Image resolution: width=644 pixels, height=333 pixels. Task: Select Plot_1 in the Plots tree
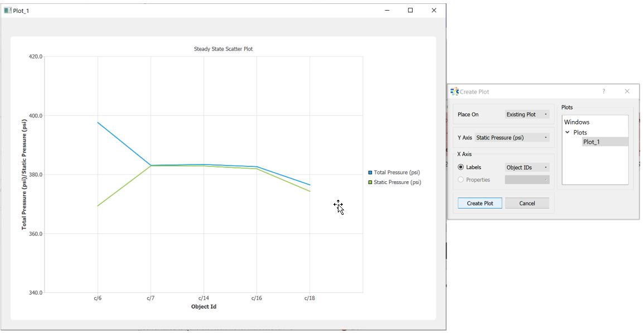coord(591,142)
